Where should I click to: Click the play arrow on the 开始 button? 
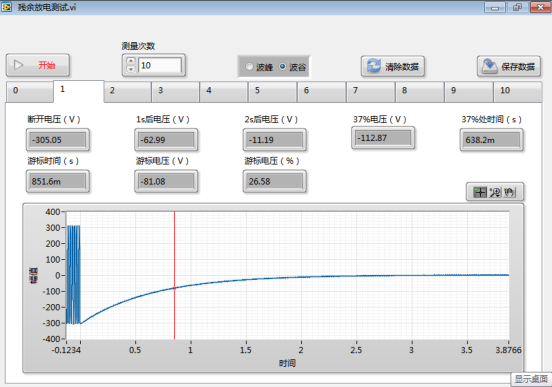18,65
